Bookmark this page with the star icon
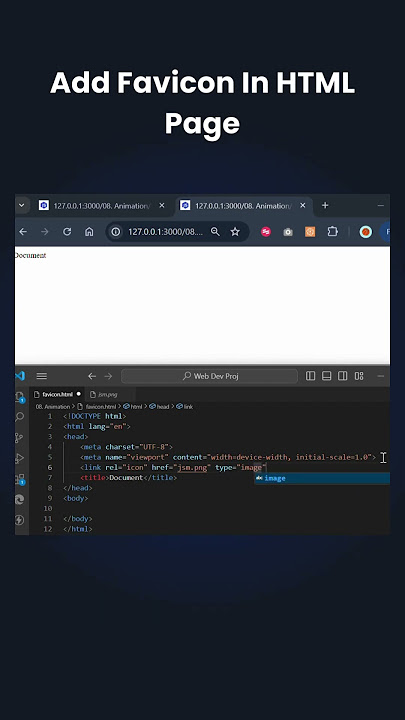The height and width of the screenshot is (720, 405). (x=235, y=232)
